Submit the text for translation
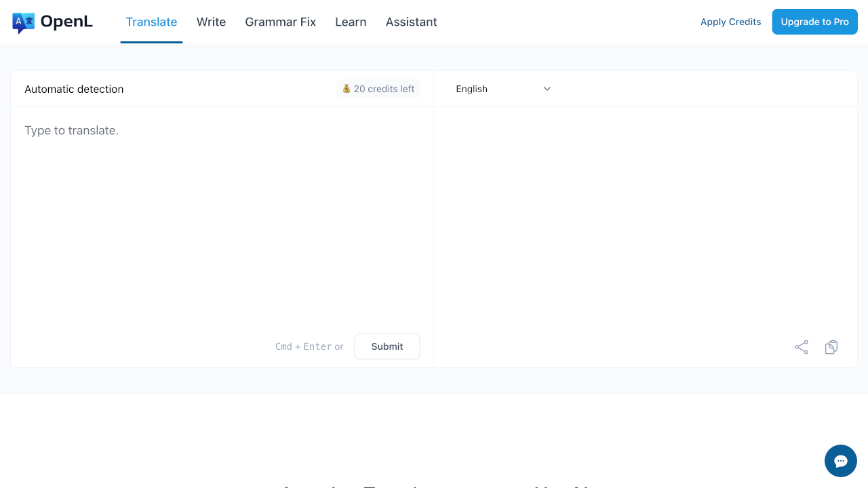 (x=387, y=346)
